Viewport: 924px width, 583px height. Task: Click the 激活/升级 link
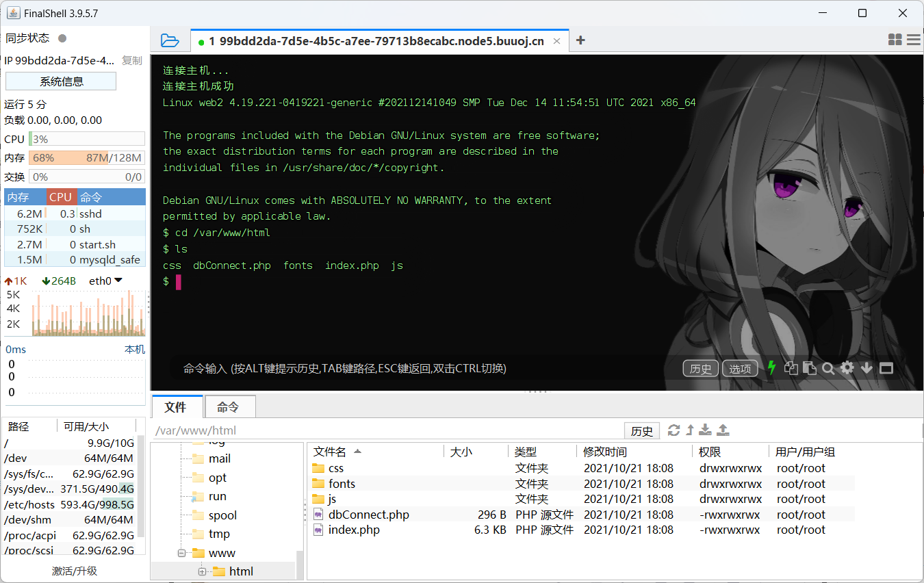[75, 571]
